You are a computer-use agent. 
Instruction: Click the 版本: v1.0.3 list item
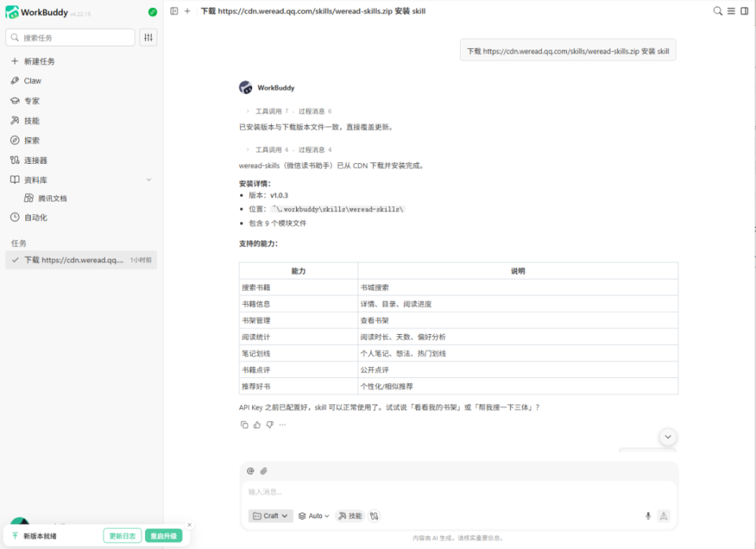click(x=268, y=195)
